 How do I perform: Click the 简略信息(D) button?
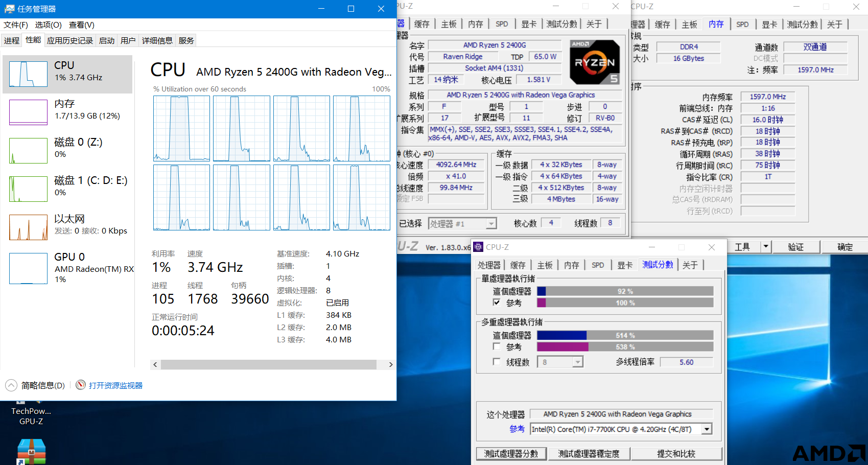point(43,385)
